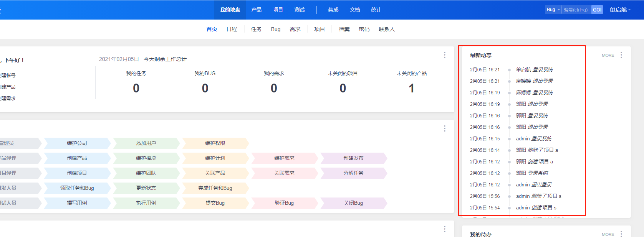This screenshot has height=237, width=644.
Task: Click the 郭阳 删除了项目 a entry
Action: [537, 150]
